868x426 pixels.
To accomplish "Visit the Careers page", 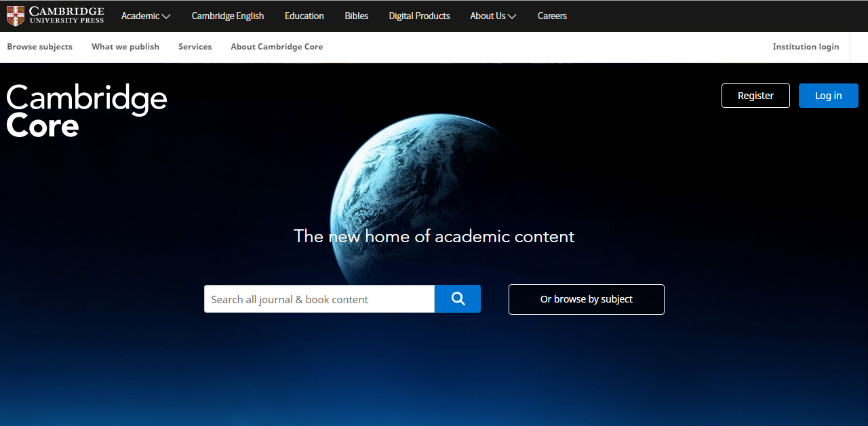I will pos(552,16).
